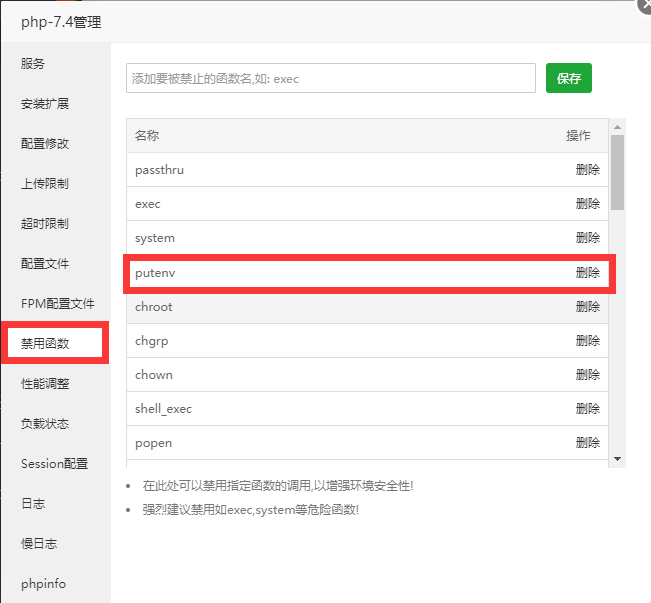Delete the exec function entry
651x603 pixels.
[587, 204]
